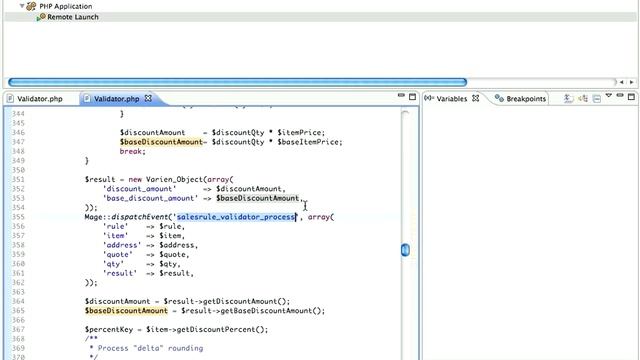Click 'dispatchEvent' on line 355
This screenshot has width=640, height=360.
[x=140, y=217]
